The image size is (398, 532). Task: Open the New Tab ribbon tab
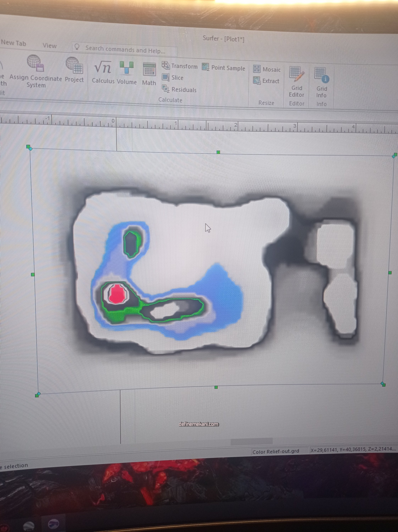point(13,43)
